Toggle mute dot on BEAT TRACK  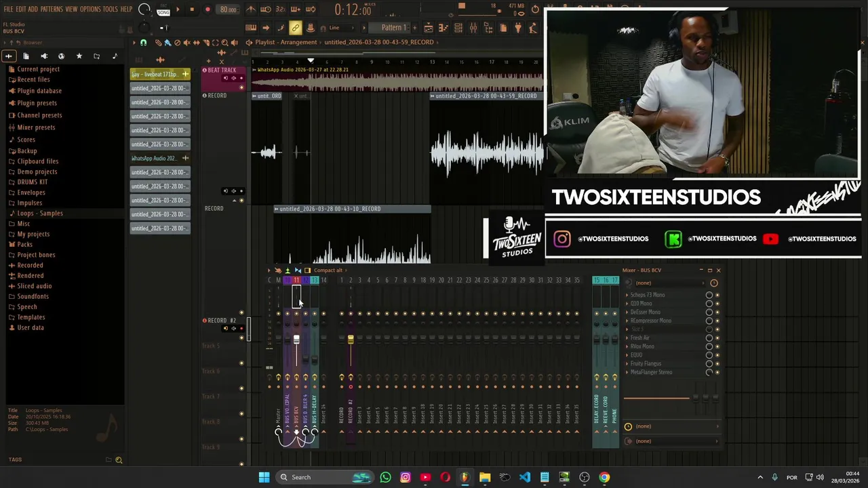click(x=241, y=87)
